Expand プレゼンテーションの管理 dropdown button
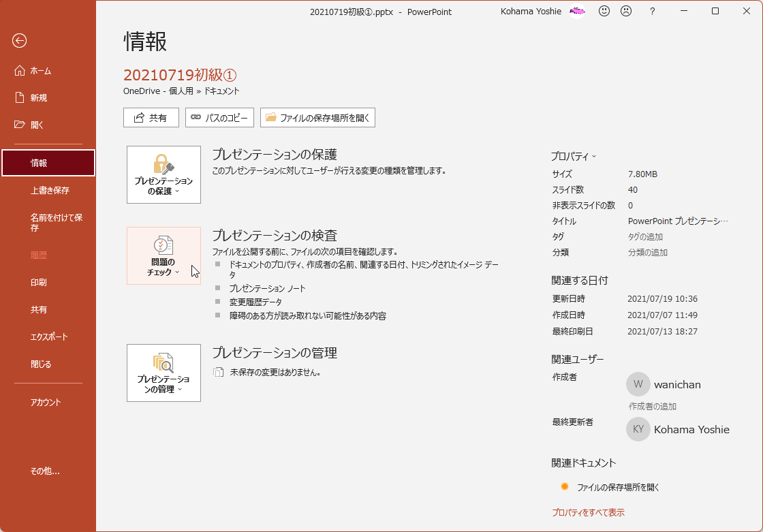 pyautogui.click(x=163, y=373)
